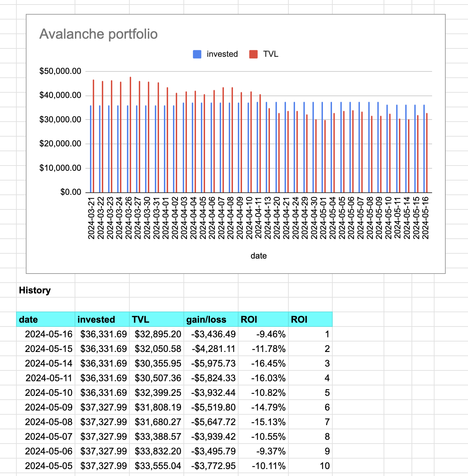Viewport: 468px width, 476px height.
Task: Select the date cell 2024-05-11
Action: 46,378
